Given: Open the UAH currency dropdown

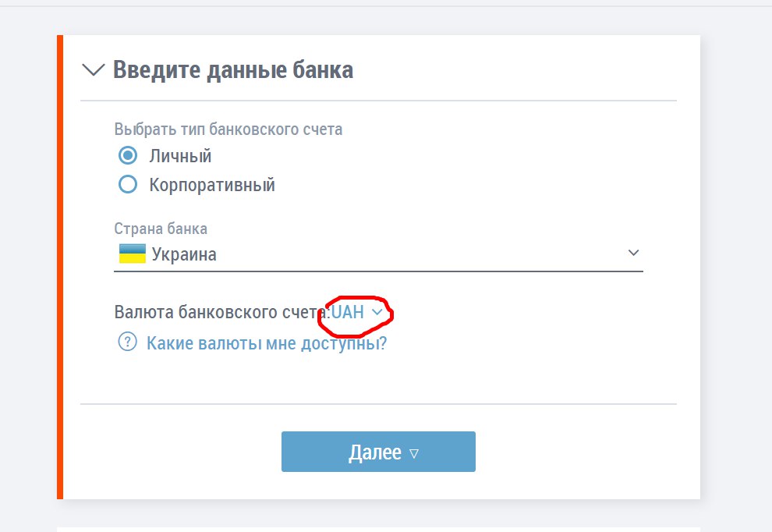Looking at the screenshot, I should [x=348, y=312].
